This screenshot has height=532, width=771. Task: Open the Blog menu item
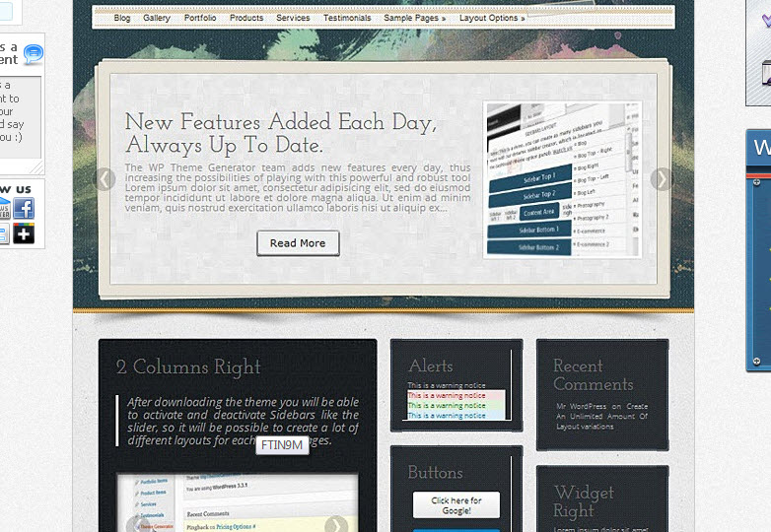pos(122,18)
